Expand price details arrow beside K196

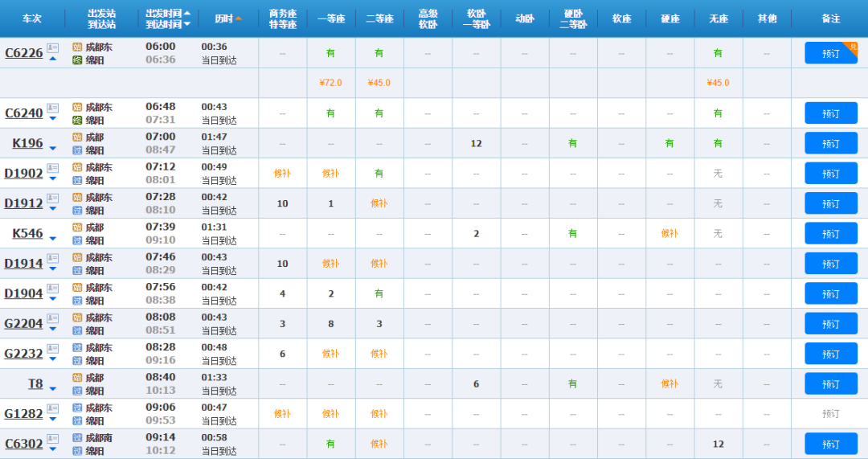pos(52,149)
